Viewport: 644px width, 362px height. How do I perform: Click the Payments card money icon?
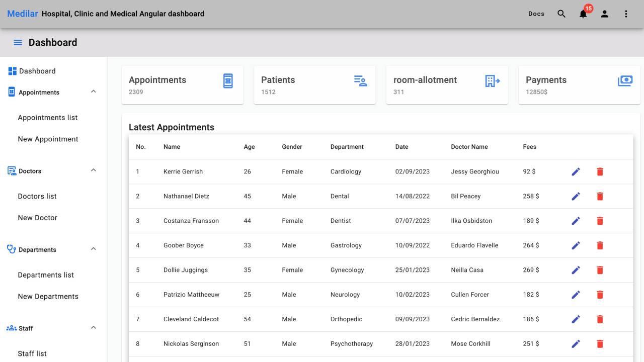point(625,80)
